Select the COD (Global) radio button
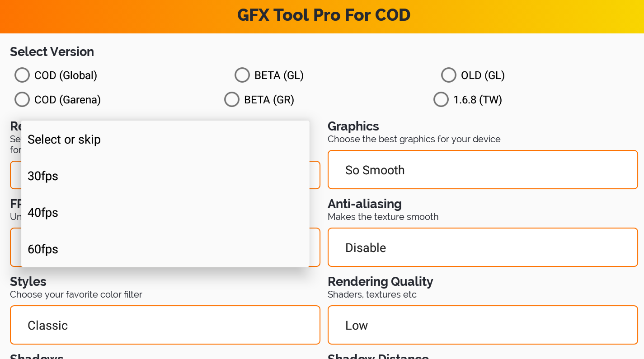 point(22,75)
